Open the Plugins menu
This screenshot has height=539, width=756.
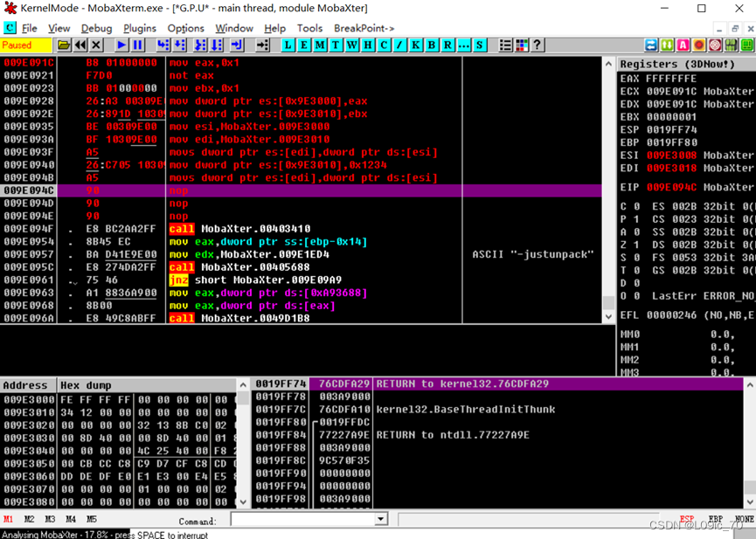coord(140,29)
